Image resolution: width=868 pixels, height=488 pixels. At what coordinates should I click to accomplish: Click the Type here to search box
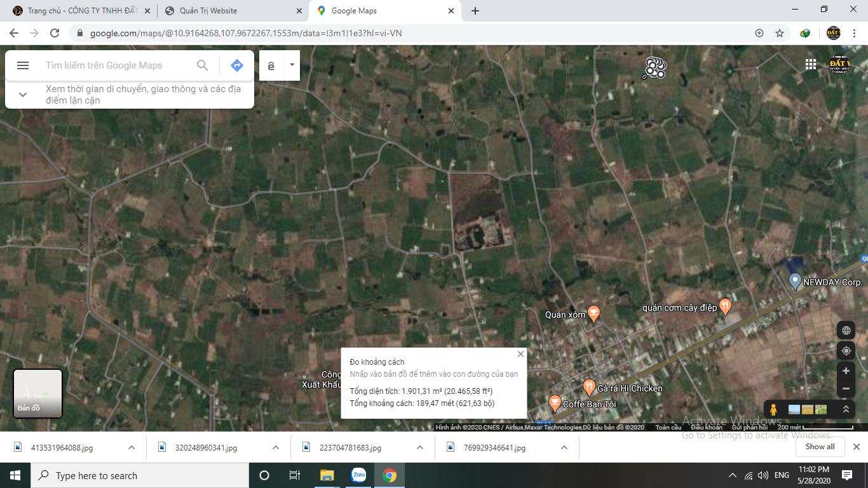(140, 475)
